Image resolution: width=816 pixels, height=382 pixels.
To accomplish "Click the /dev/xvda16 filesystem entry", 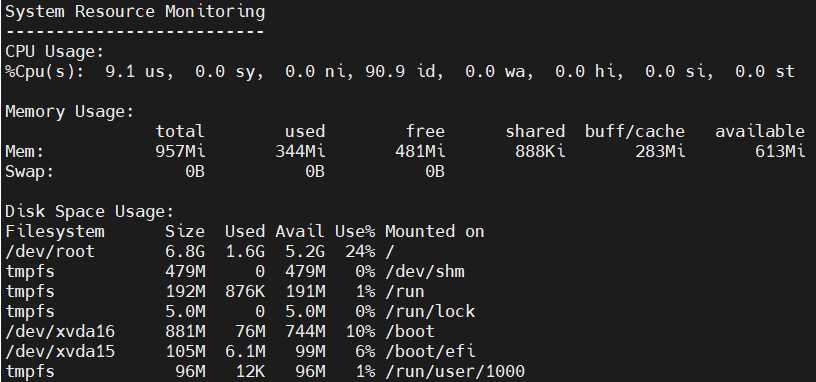I will pyautogui.click(x=60, y=332).
